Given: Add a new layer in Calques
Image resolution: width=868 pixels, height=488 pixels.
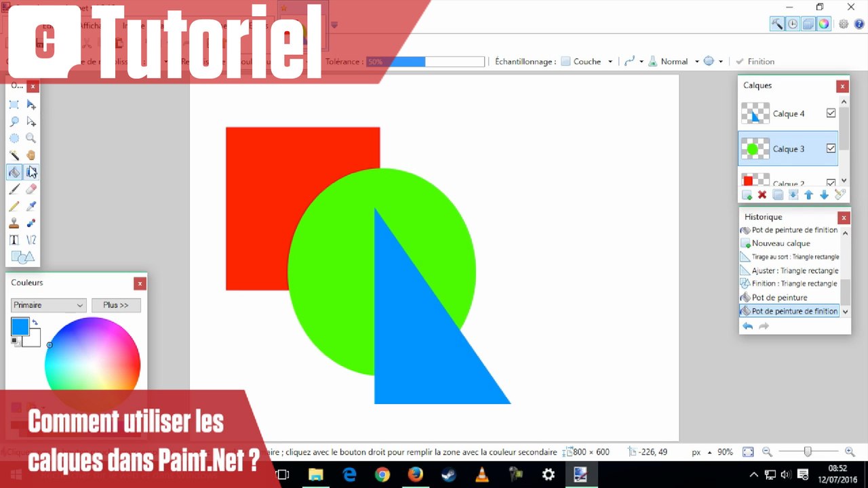Looking at the screenshot, I should point(747,195).
